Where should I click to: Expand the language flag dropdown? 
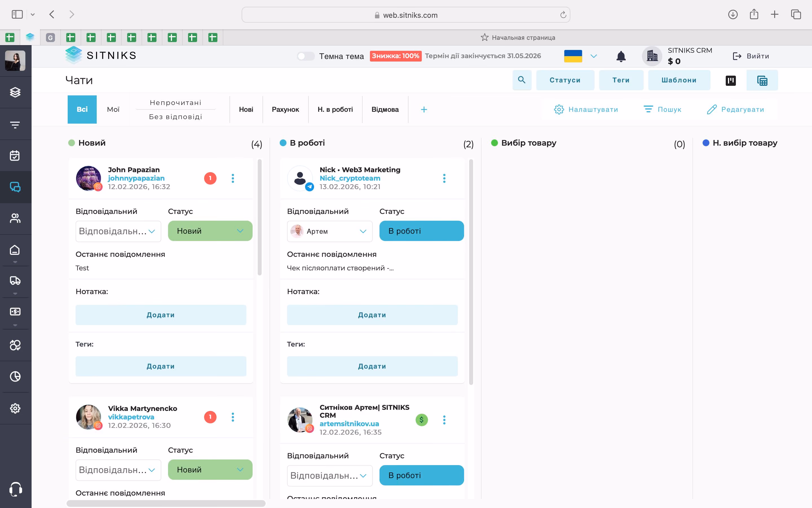click(x=593, y=56)
